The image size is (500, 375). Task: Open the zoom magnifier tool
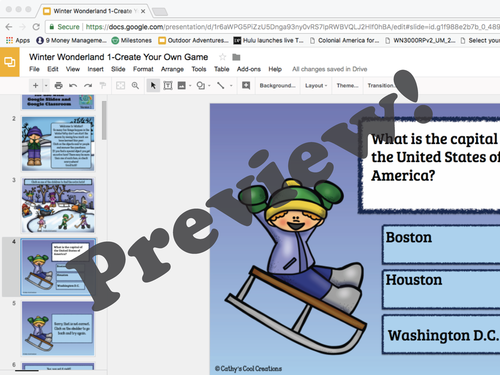(135, 86)
